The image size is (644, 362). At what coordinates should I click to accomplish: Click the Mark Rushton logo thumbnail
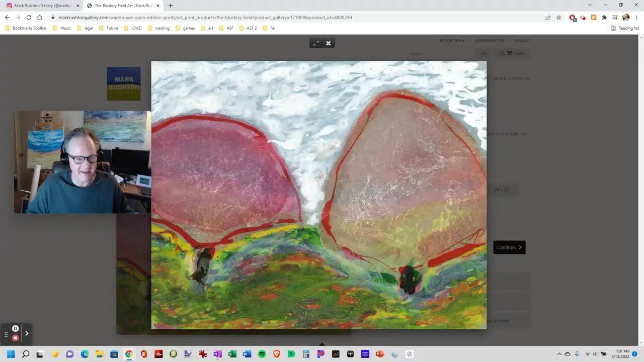coord(124,84)
